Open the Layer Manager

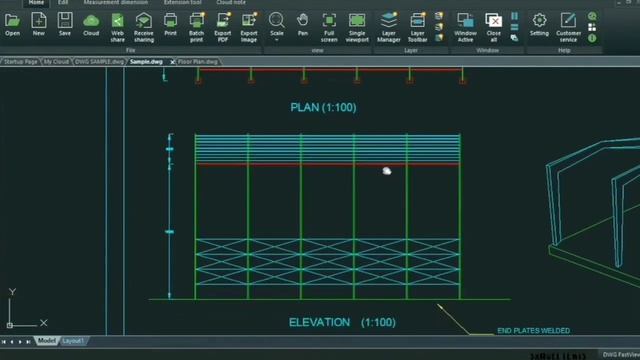(x=389, y=28)
